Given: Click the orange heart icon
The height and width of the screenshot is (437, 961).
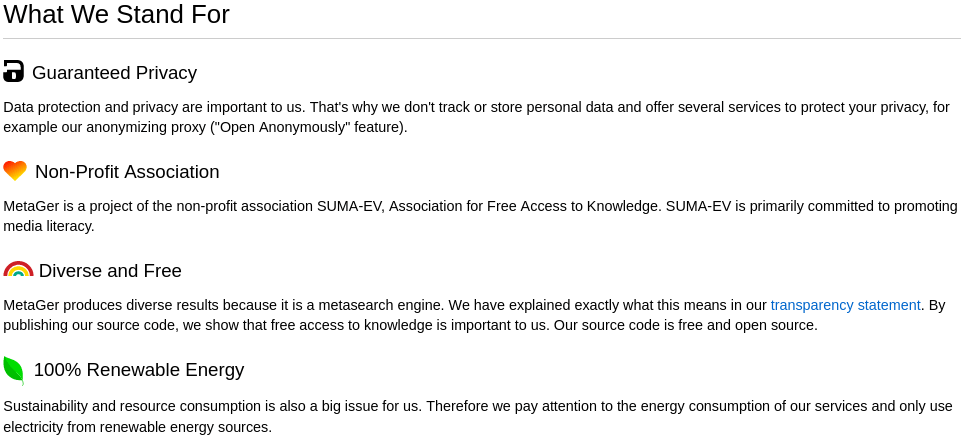Looking at the screenshot, I should (15, 170).
